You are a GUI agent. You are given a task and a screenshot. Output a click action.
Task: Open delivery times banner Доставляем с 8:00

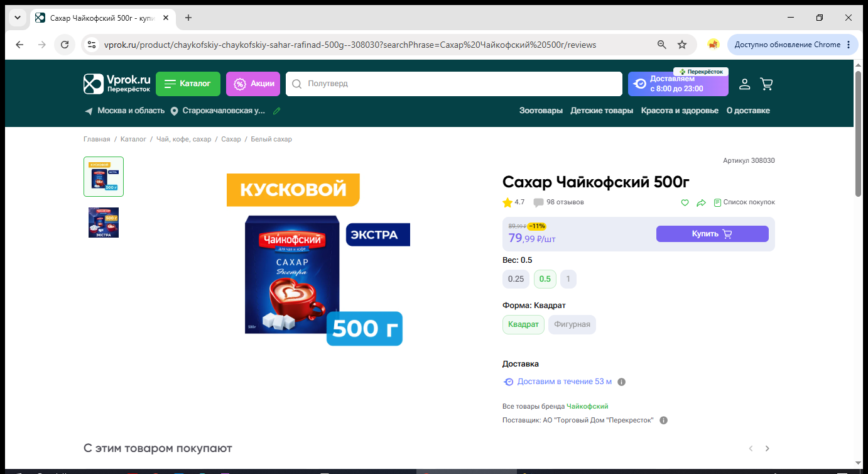click(x=678, y=84)
